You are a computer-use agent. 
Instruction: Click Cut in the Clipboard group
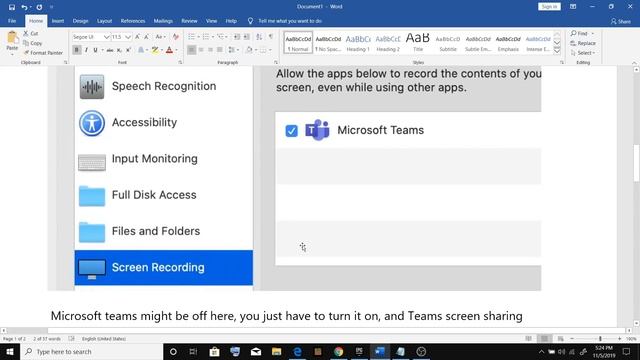pos(31,33)
